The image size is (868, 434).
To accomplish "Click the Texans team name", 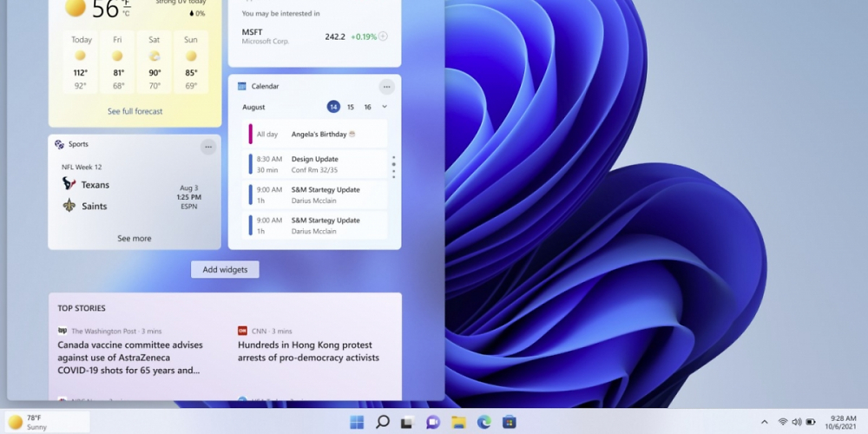I will point(95,184).
